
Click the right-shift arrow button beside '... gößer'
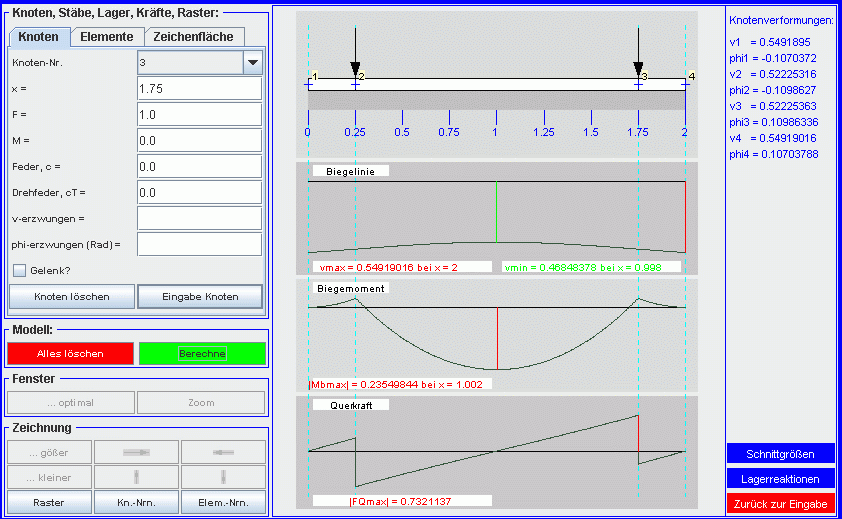point(136,452)
